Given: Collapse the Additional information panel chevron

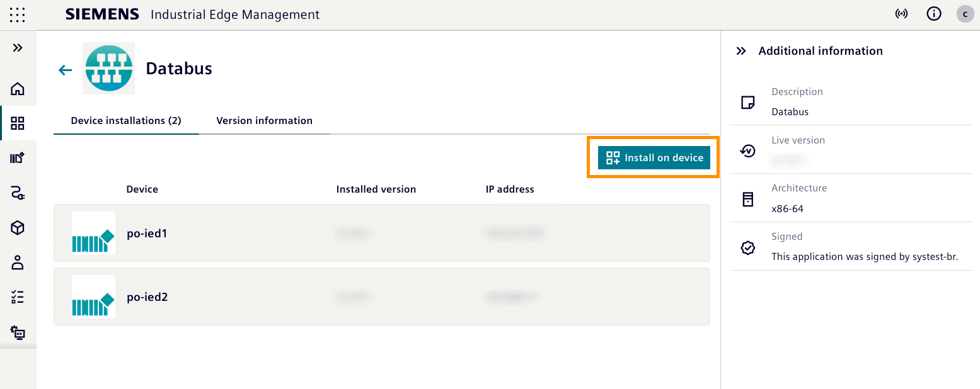Looking at the screenshot, I should point(742,51).
